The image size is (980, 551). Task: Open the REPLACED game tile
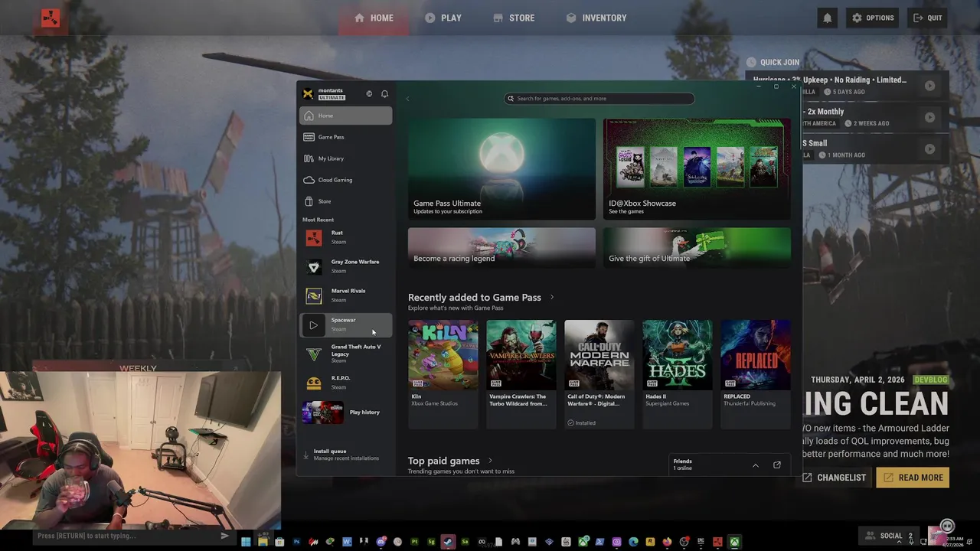point(756,373)
